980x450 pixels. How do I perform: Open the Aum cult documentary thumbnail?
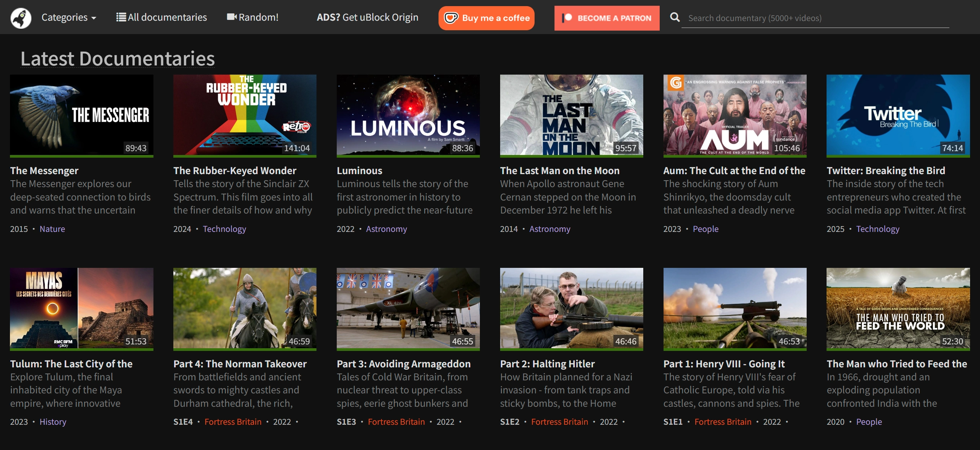[735, 116]
